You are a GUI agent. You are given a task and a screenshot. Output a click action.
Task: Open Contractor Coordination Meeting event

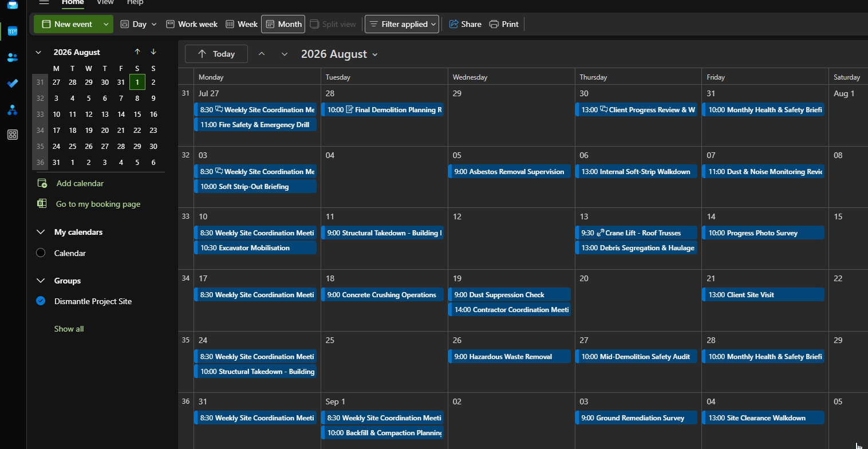pos(510,310)
